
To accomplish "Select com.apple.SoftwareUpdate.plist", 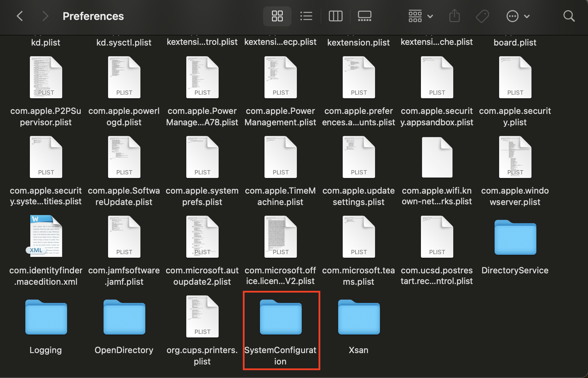I will pyautogui.click(x=124, y=157).
